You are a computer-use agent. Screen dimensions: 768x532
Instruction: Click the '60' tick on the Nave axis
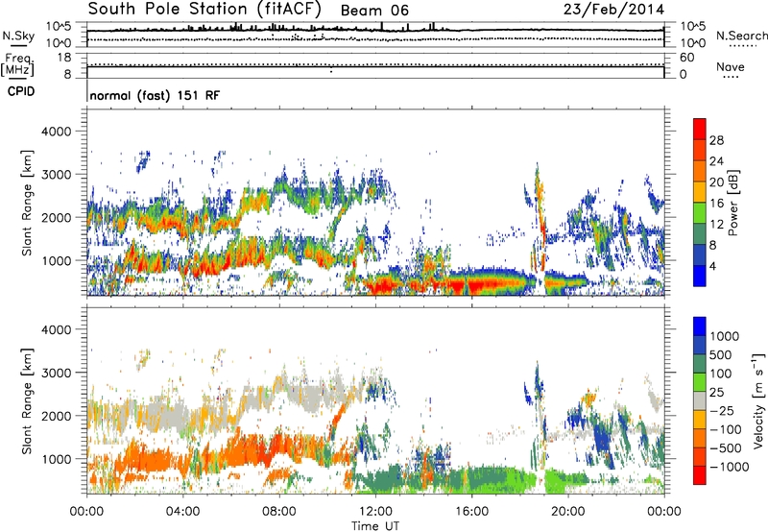click(x=687, y=58)
